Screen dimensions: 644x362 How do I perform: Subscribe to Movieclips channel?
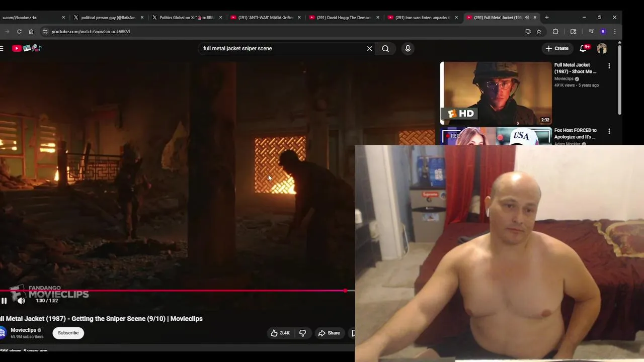68,333
